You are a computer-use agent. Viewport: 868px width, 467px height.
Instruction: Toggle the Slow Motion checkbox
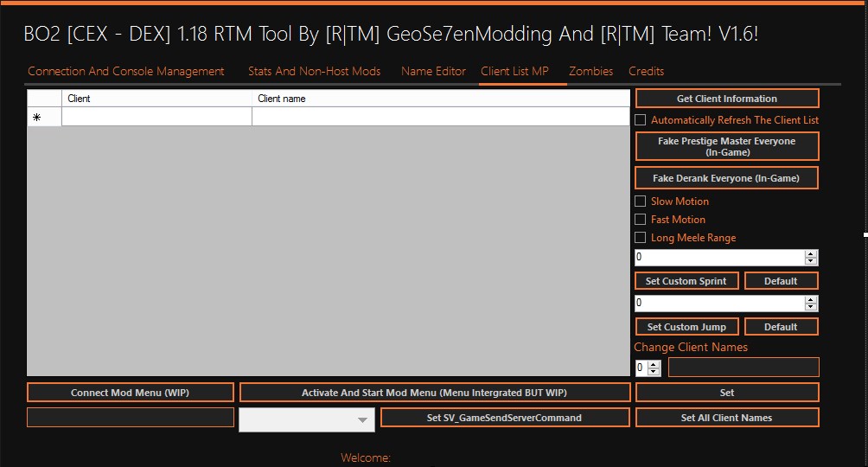pos(641,202)
